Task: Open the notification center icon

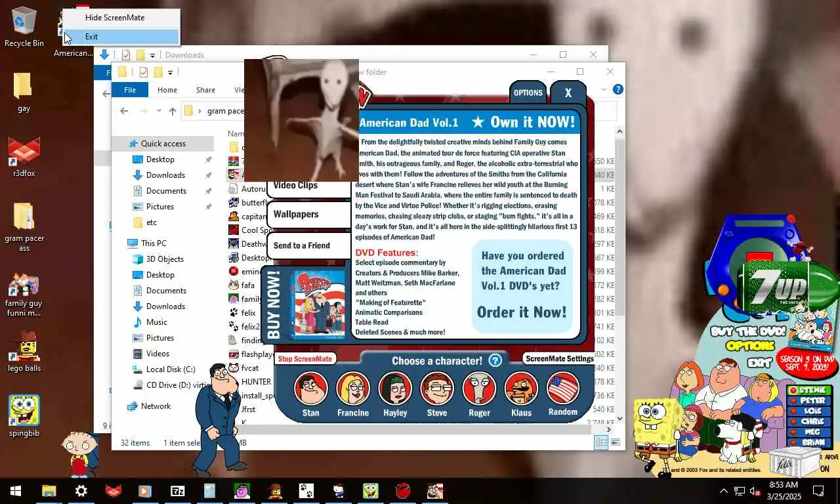Action: point(818,491)
